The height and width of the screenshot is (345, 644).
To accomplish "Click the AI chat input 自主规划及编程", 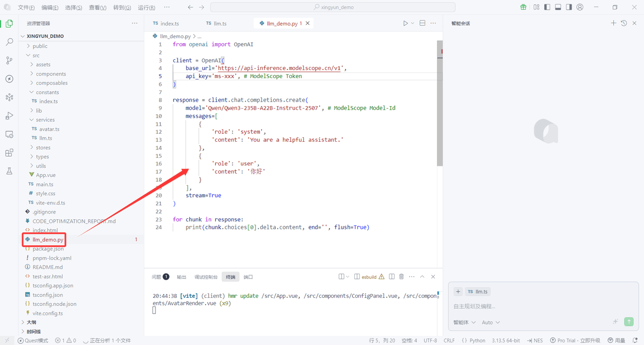I will click(x=543, y=306).
